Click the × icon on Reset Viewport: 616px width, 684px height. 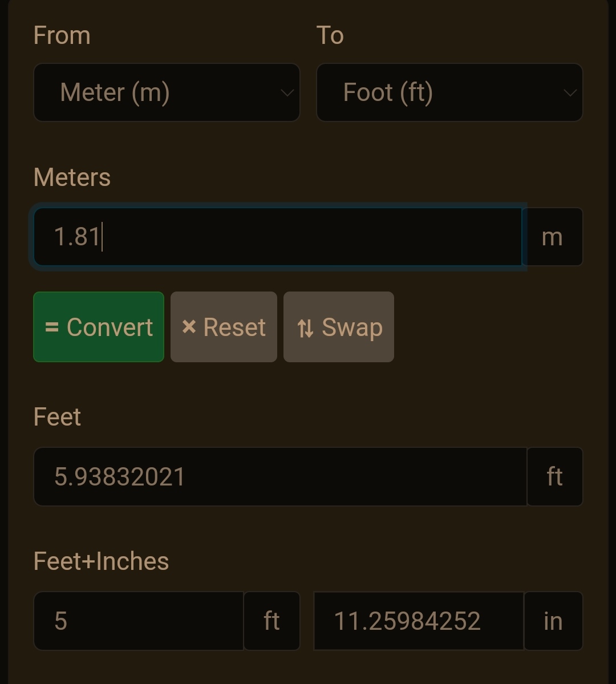pos(189,327)
